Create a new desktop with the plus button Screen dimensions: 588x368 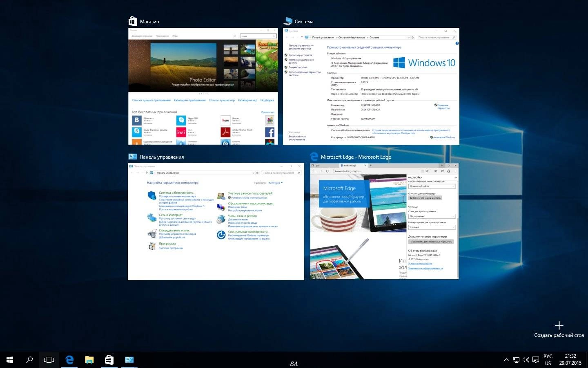(x=559, y=325)
